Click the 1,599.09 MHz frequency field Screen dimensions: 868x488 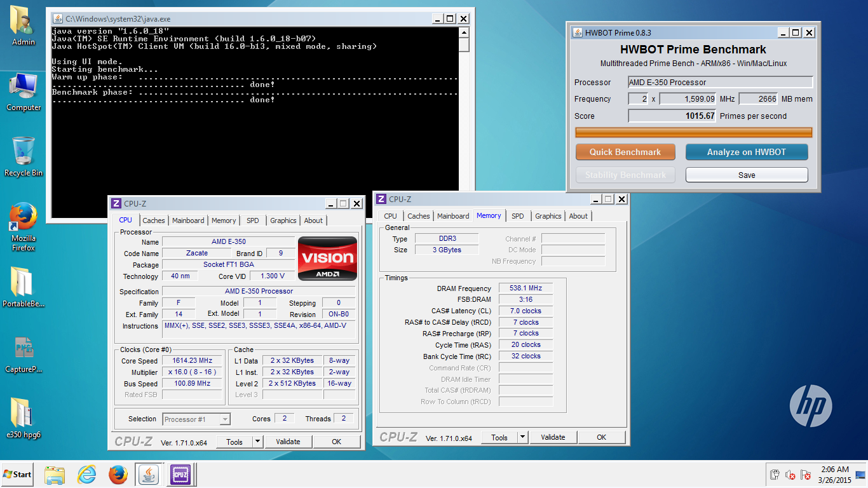tap(689, 98)
